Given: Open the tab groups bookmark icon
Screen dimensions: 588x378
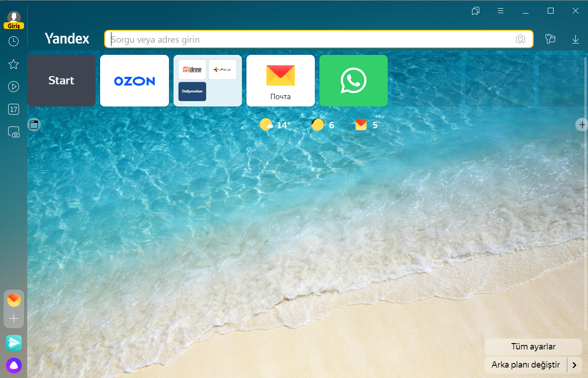Looking at the screenshot, I should click(x=476, y=11).
